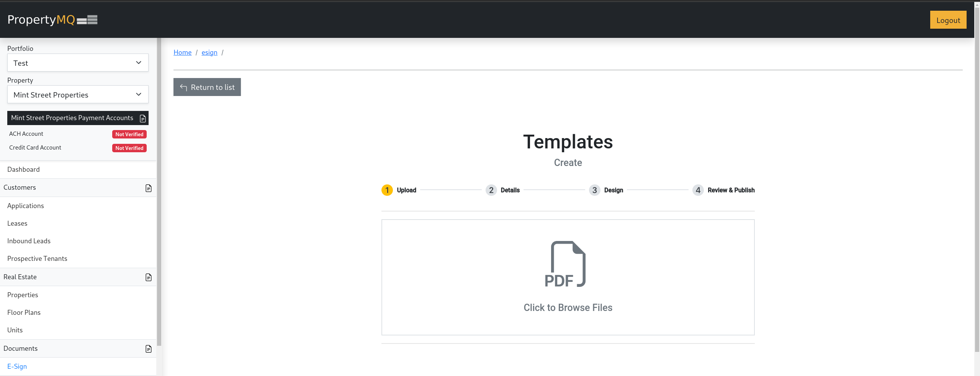Click the sidebar vertical scrollbar
Viewport: 980px width, 376px height.
coord(159,191)
